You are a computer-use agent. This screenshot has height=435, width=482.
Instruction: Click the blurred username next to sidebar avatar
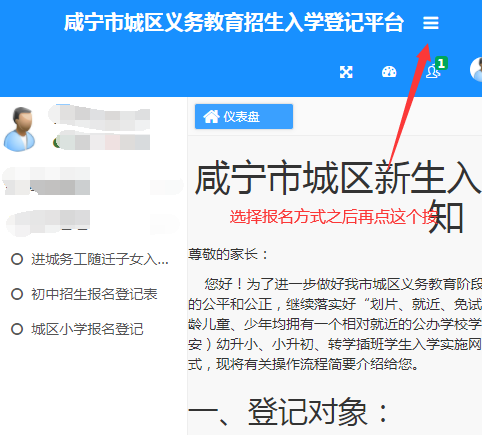99,115
